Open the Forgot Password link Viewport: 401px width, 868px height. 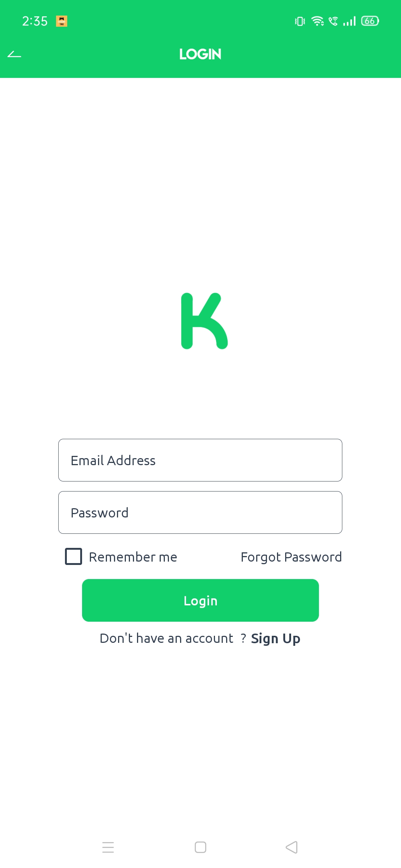coord(291,557)
